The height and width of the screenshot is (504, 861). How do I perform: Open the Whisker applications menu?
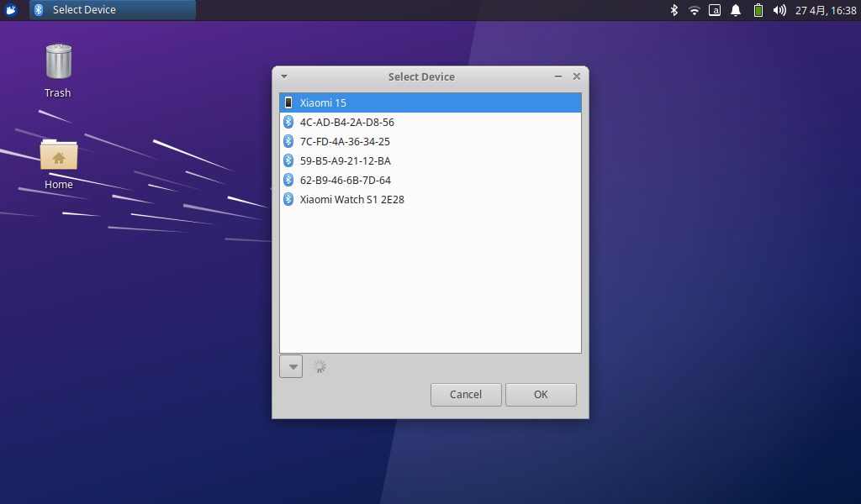[12, 10]
